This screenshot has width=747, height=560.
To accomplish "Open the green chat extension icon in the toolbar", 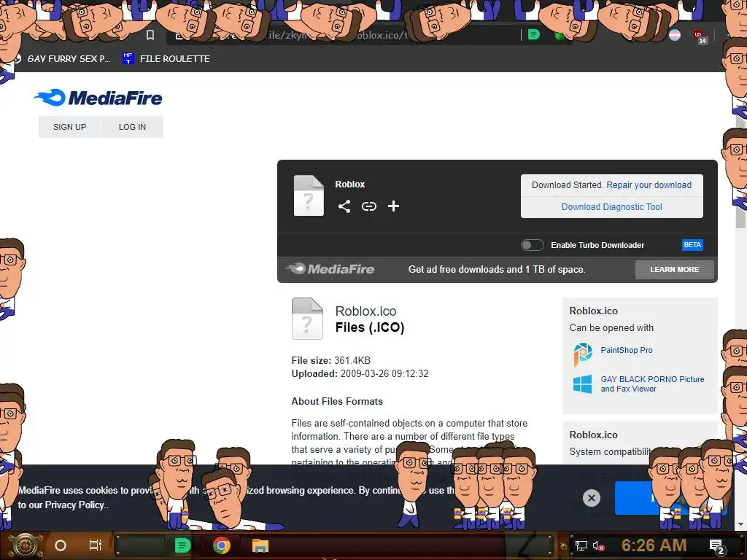I will 533,35.
